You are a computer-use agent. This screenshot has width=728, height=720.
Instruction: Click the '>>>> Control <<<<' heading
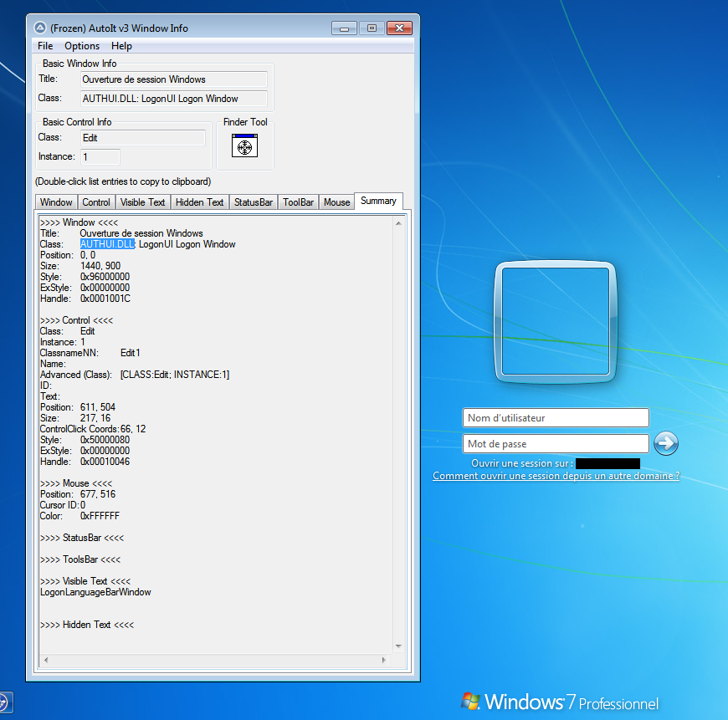(77, 320)
